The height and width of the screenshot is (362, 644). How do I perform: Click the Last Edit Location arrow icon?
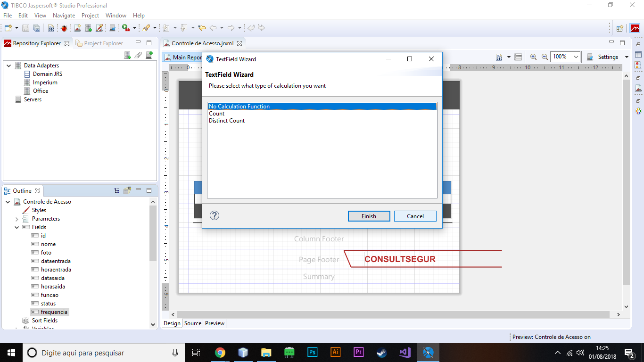tap(202, 28)
